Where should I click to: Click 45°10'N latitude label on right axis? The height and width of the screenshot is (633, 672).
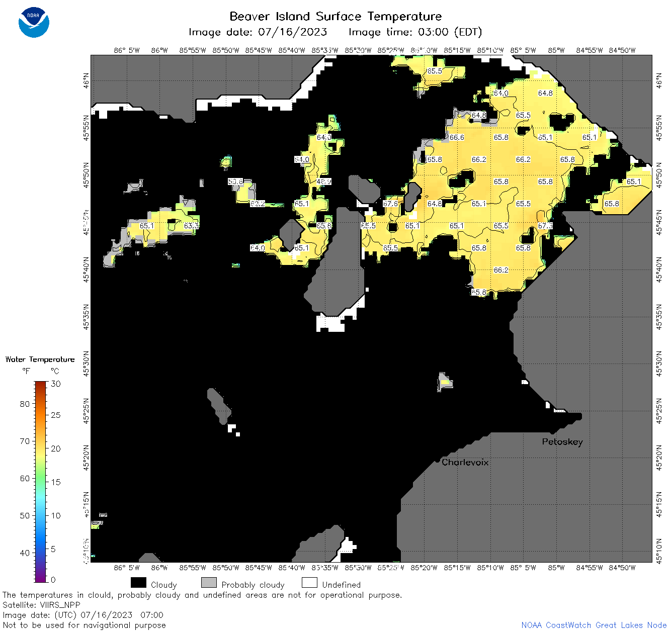pyautogui.click(x=659, y=551)
